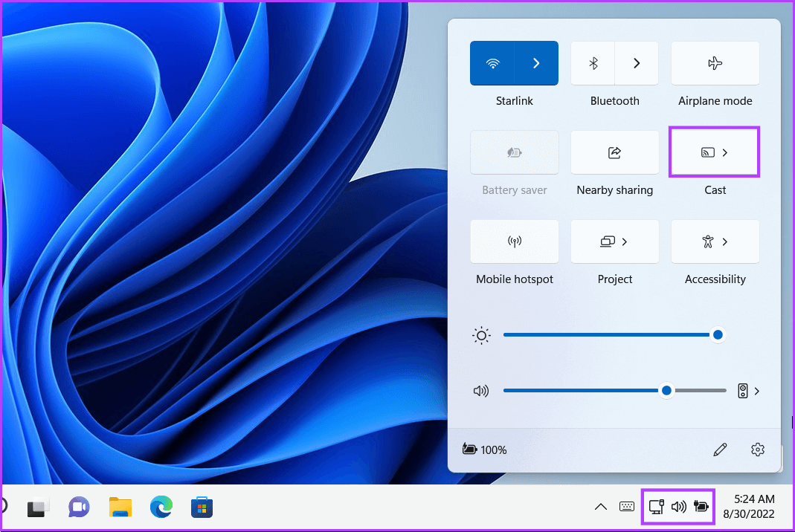This screenshot has width=795, height=532.
Task: Click the 100% battery status
Action: click(x=485, y=450)
